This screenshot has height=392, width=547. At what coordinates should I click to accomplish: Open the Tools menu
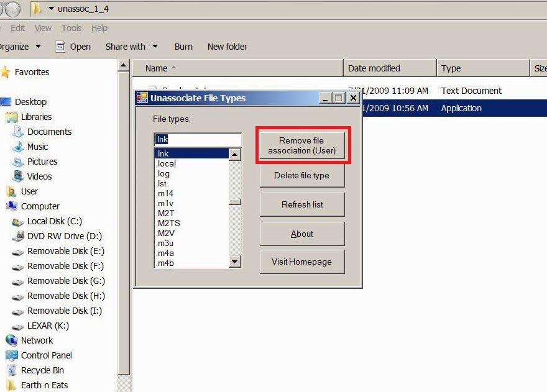pos(71,28)
